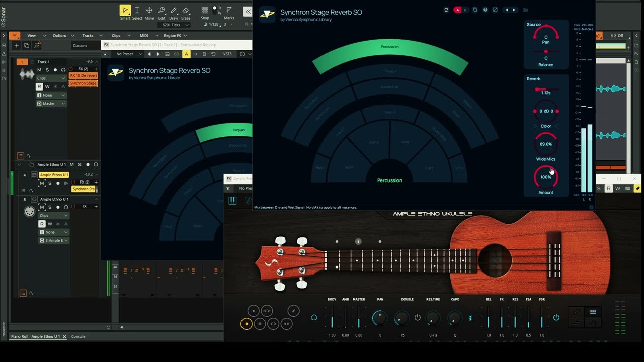
Task: Save preset in FX window
Action: (x=167, y=54)
